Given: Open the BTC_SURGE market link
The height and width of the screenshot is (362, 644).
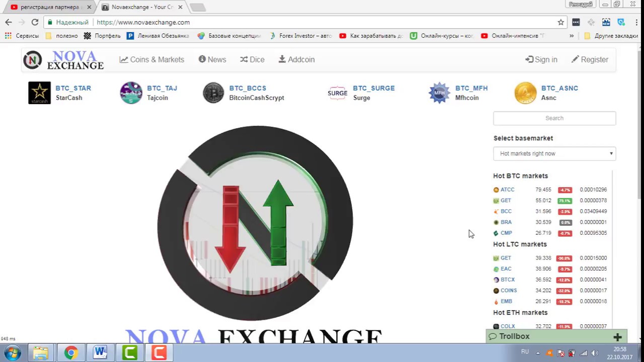Looking at the screenshot, I should [374, 88].
